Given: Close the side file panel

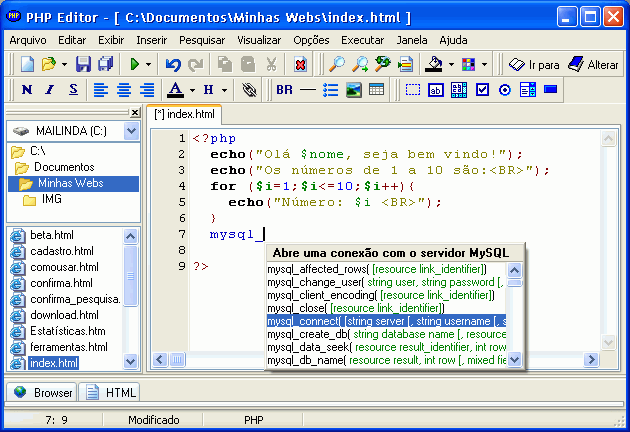Looking at the screenshot, I should pyautogui.click(x=135, y=113).
